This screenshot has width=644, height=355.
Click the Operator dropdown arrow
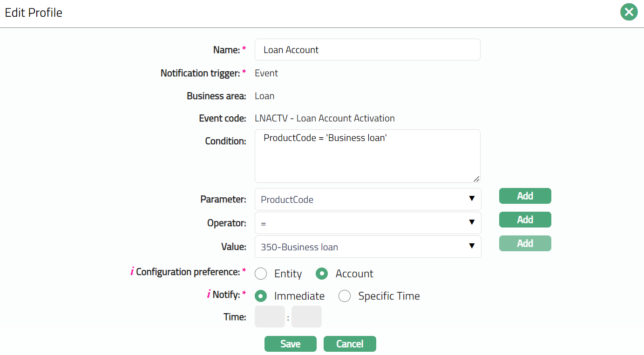pyautogui.click(x=471, y=222)
